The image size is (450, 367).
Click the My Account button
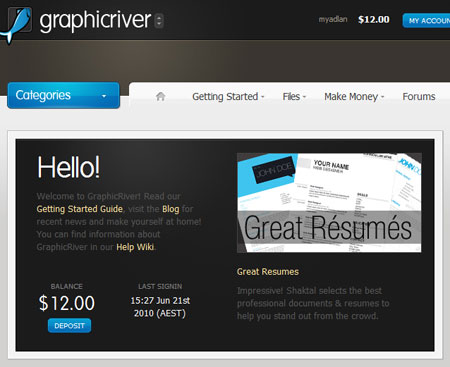point(426,21)
